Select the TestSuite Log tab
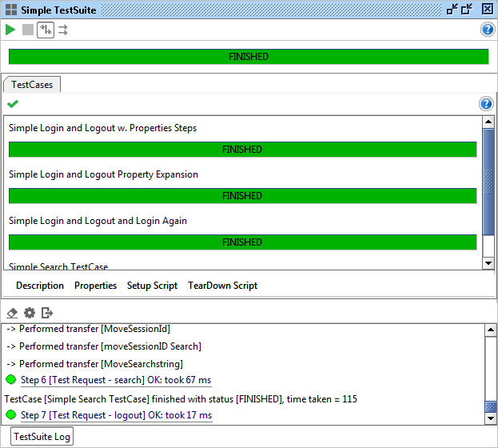 [42, 437]
